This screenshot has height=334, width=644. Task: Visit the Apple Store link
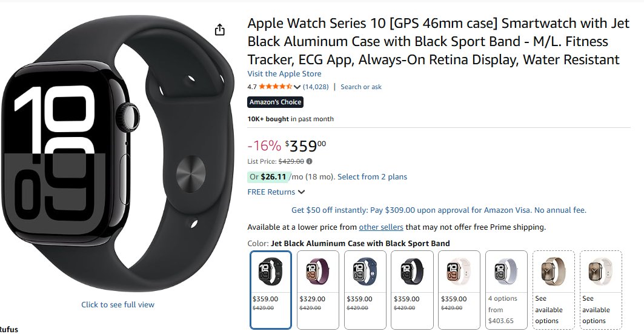pyautogui.click(x=284, y=74)
